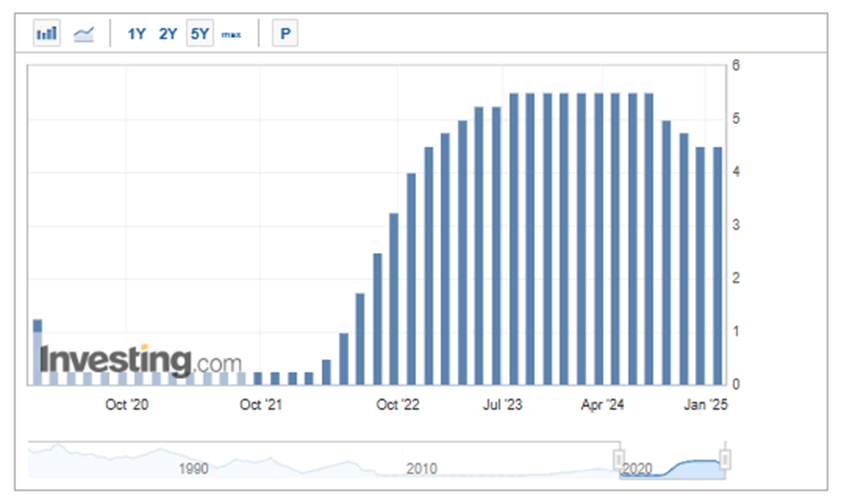Grab the left range navigator handle

(x=618, y=459)
